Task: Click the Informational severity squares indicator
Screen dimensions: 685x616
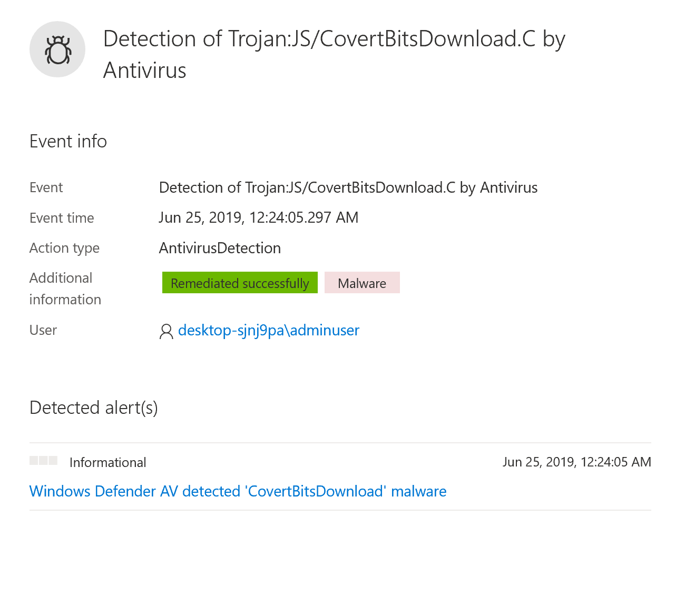Action: pyautogui.click(x=44, y=461)
